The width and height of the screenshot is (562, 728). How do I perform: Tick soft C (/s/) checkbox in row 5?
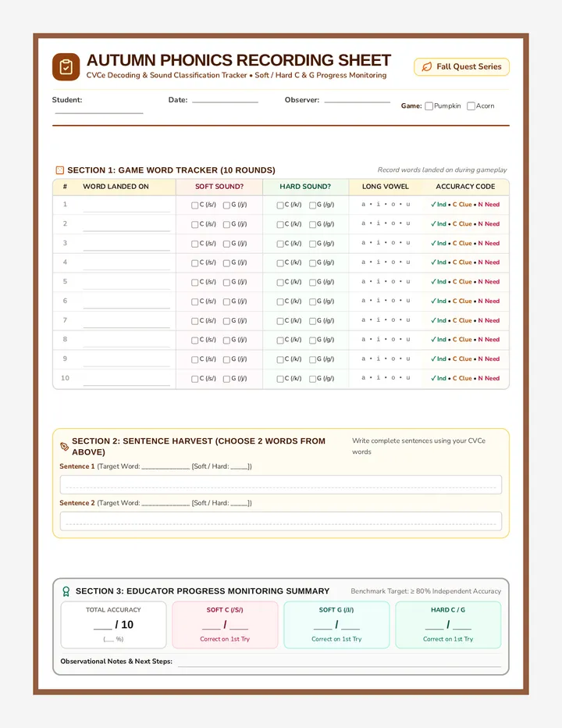tap(195, 282)
